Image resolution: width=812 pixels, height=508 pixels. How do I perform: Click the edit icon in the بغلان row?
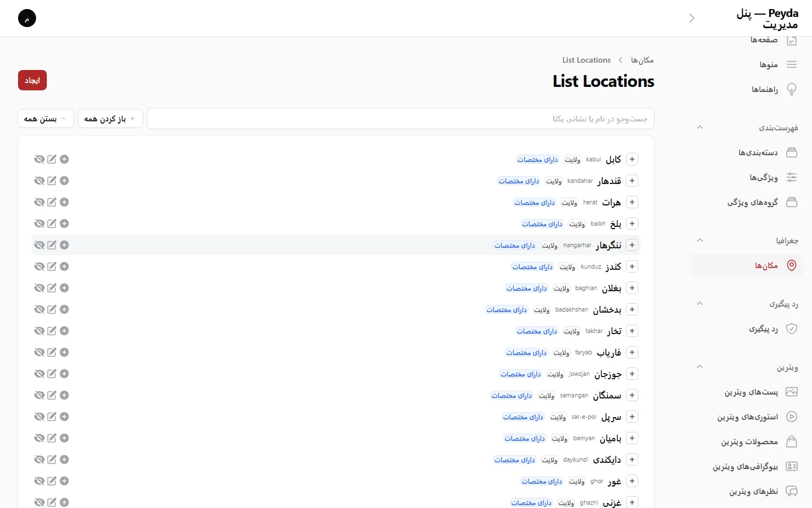(52, 288)
